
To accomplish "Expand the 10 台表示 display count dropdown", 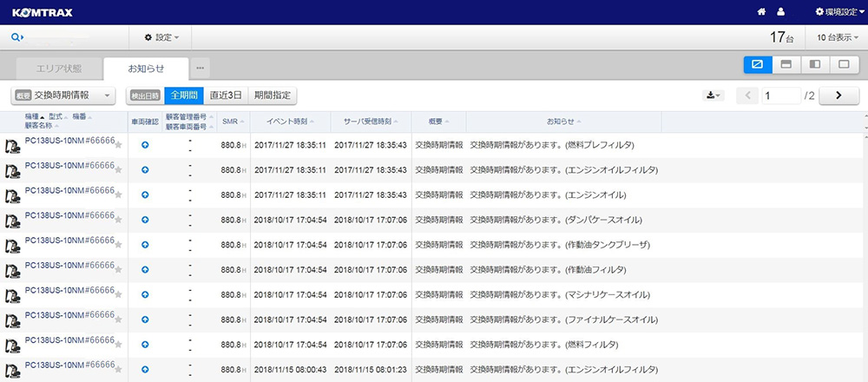I will (836, 38).
